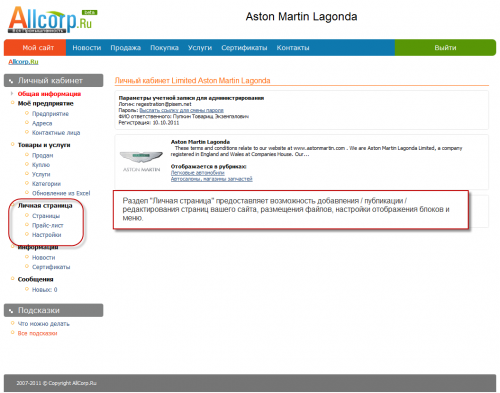Open Автосалоны, магазины запчастей link

212,179
